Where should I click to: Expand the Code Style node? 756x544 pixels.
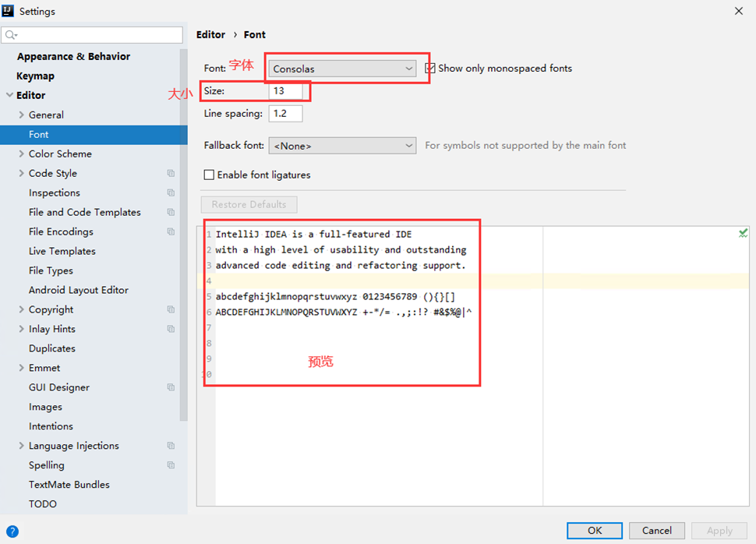pos(21,173)
